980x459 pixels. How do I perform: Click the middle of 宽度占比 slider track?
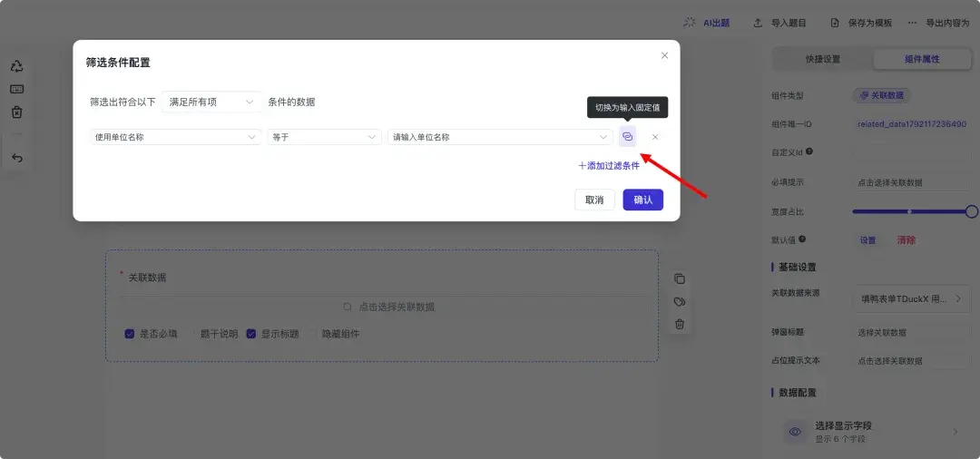(909, 211)
